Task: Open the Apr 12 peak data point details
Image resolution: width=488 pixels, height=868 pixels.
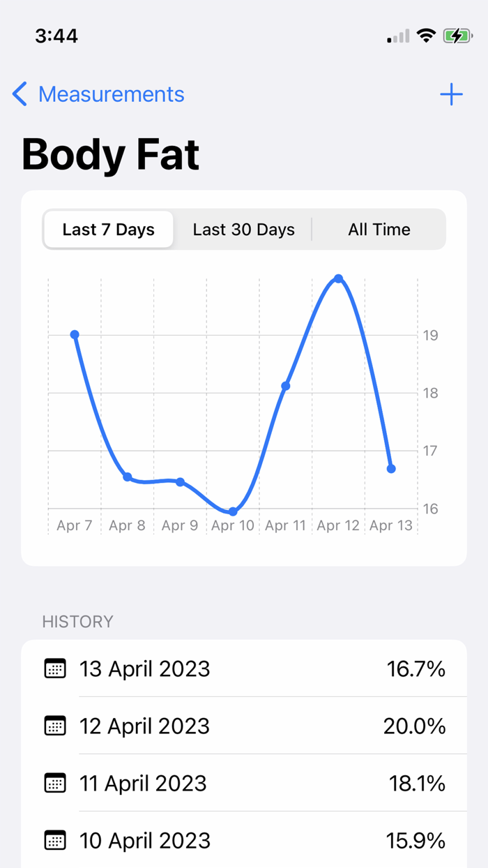Action: (x=338, y=278)
